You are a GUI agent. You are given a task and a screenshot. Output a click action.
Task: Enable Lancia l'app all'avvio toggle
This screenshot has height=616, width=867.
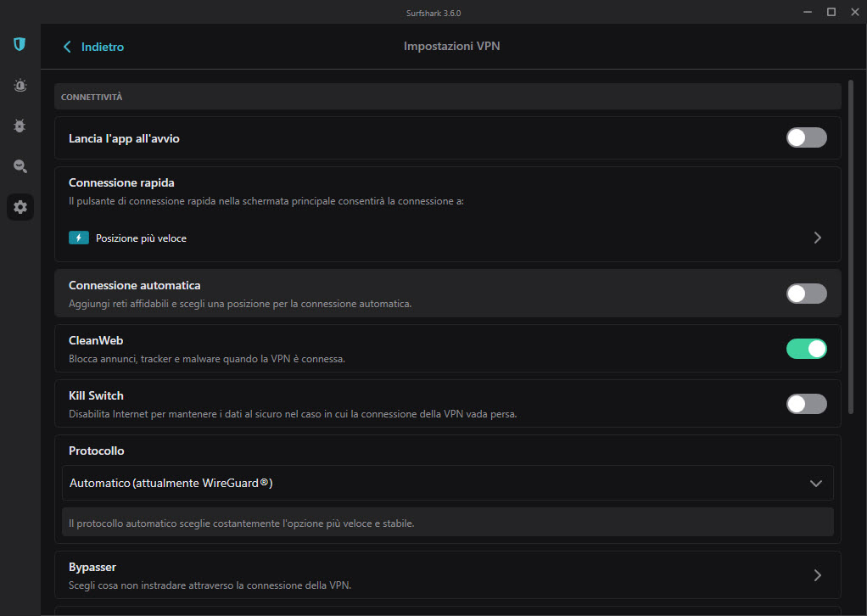806,137
